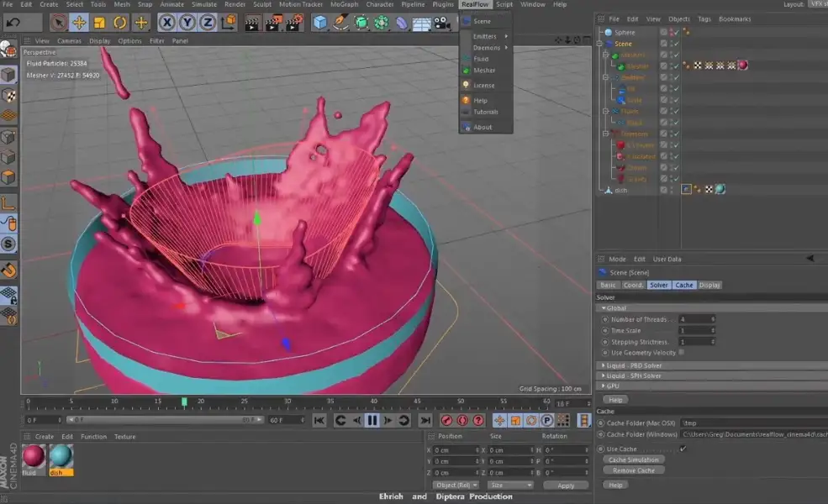
Task: Open the Object (Rel) dropdown
Action: pos(456,485)
